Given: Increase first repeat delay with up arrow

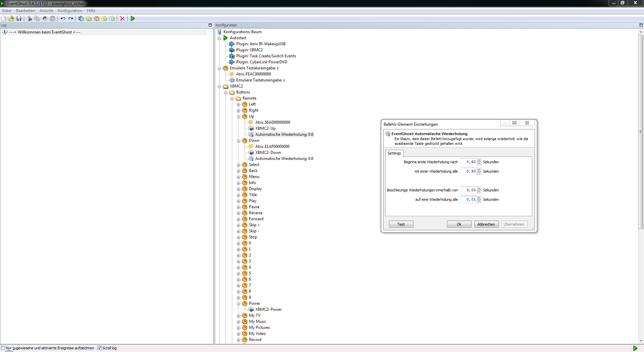Looking at the screenshot, I should [479, 160].
